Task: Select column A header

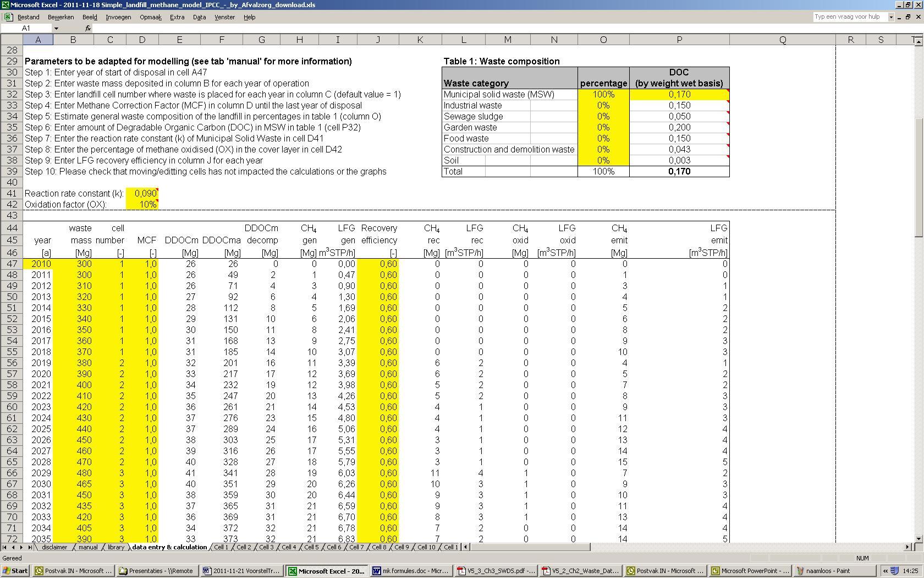Action: pyautogui.click(x=38, y=40)
